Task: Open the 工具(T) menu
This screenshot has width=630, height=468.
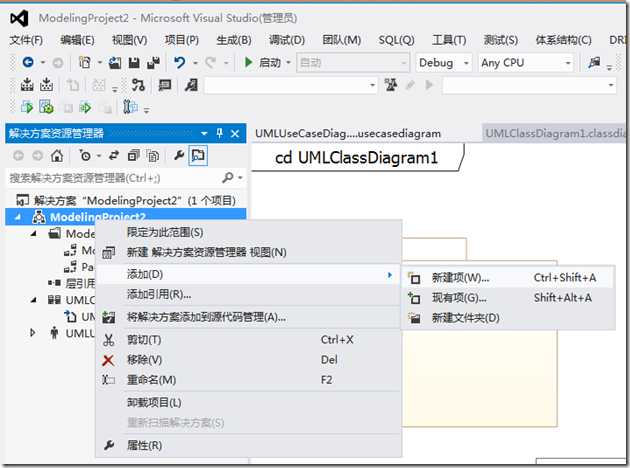Action: (x=449, y=40)
